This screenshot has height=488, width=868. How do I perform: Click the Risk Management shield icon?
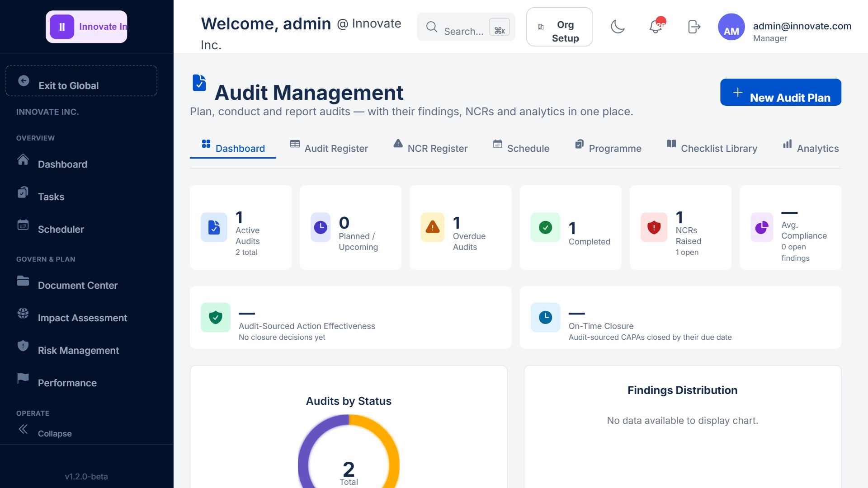point(23,346)
